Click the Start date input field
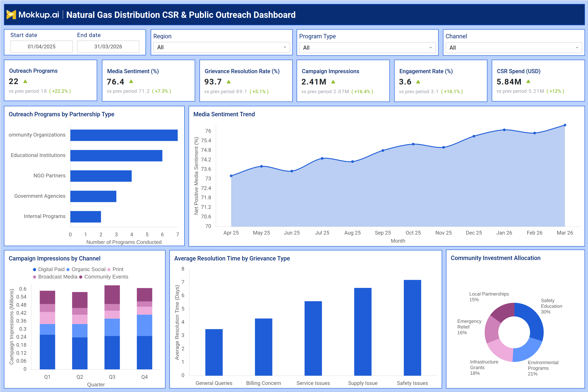588x392 pixels. [42, 47]
